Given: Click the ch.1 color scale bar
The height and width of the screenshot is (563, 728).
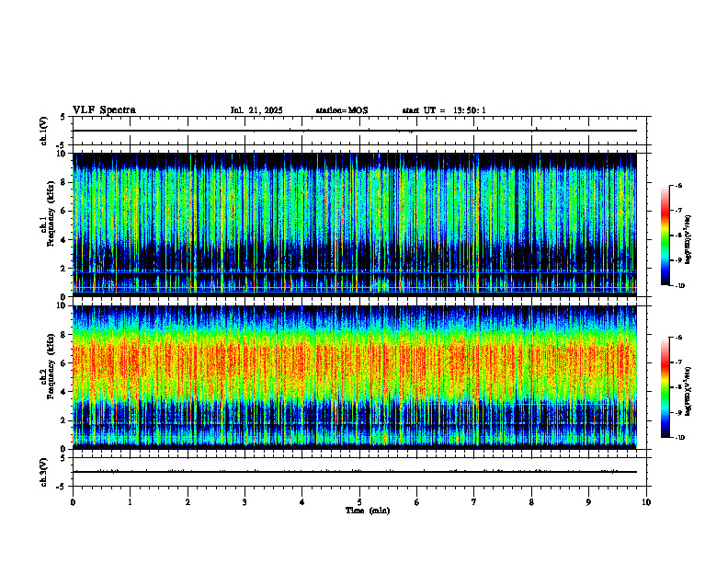Looking at the screenshot, I should [665, 236].
